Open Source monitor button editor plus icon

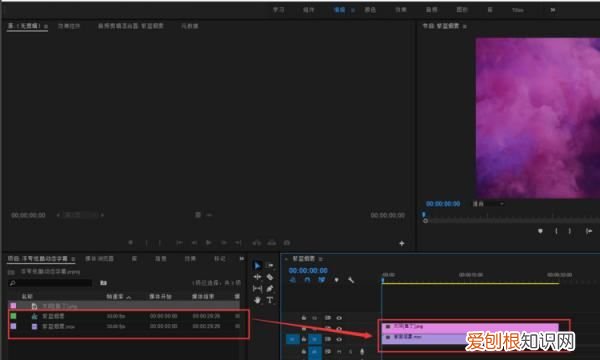pos(401,243)
